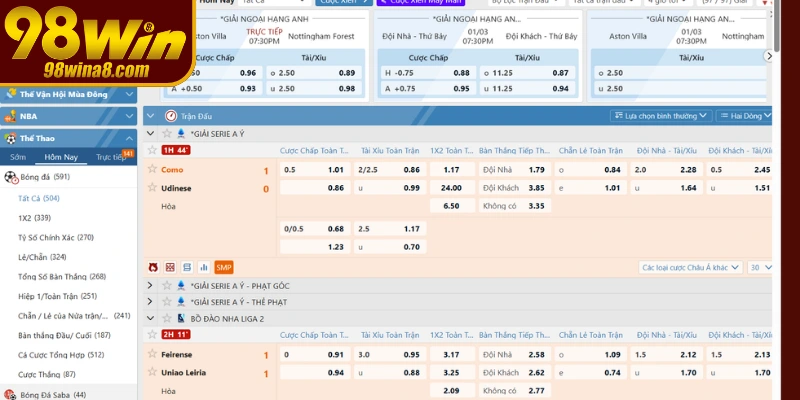Open bar chart statistics icon for Como match
The height and width of the screenshot is (400, 800).
(x=204, y=267)
